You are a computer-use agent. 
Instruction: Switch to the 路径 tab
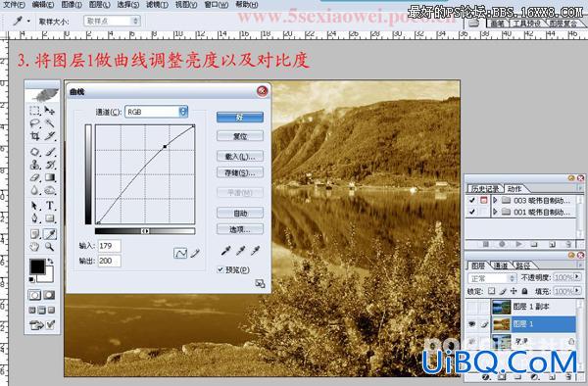click(x=523, y=265)
